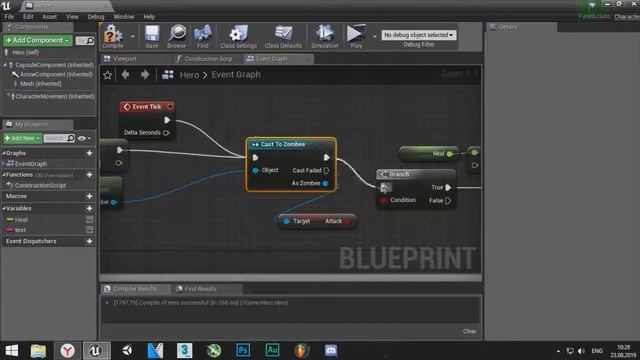Open the Window menu
Image resolution: width=640 pixels, height=360 pixels.
point(124,17)
